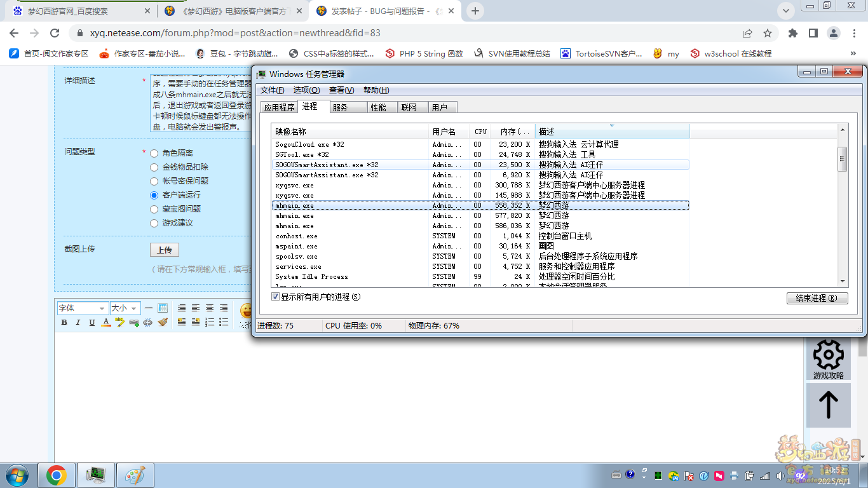Insert a table in the editor
Viewport: 868px width, 488px height.
tap(163, 308)
